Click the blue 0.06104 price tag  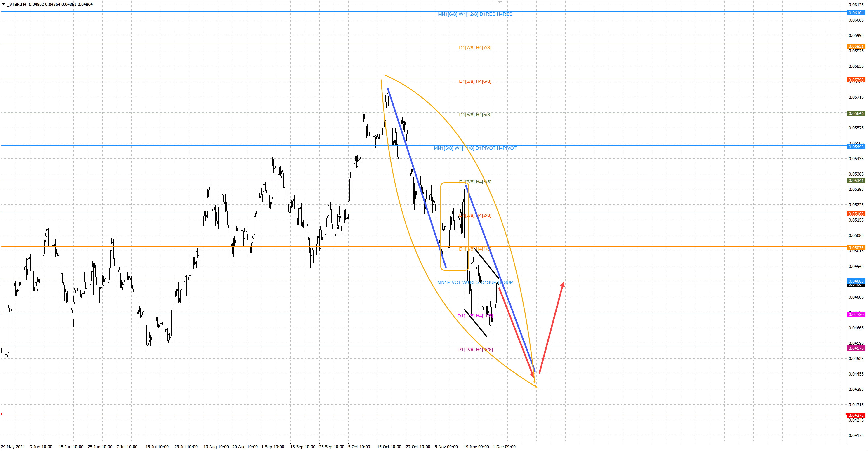pyautogui.click(x=856, y=13)
